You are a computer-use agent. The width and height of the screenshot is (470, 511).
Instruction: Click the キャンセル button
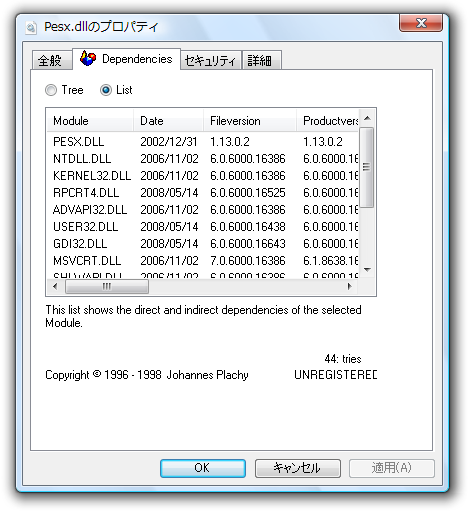tap(298, 468)
